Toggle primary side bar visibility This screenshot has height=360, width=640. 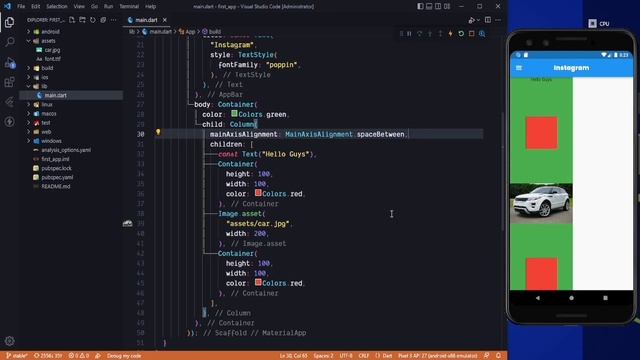click(x=420, y=6)
